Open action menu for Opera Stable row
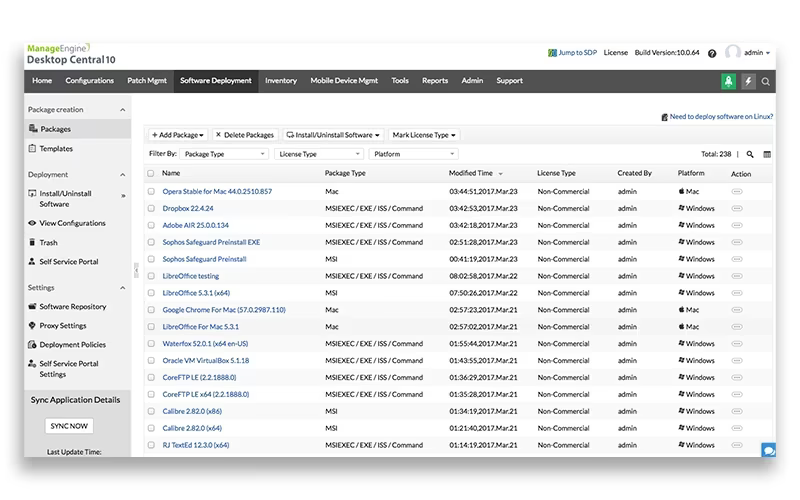The height and width of the screenshot is (500, 800). (x=737, y=192)
